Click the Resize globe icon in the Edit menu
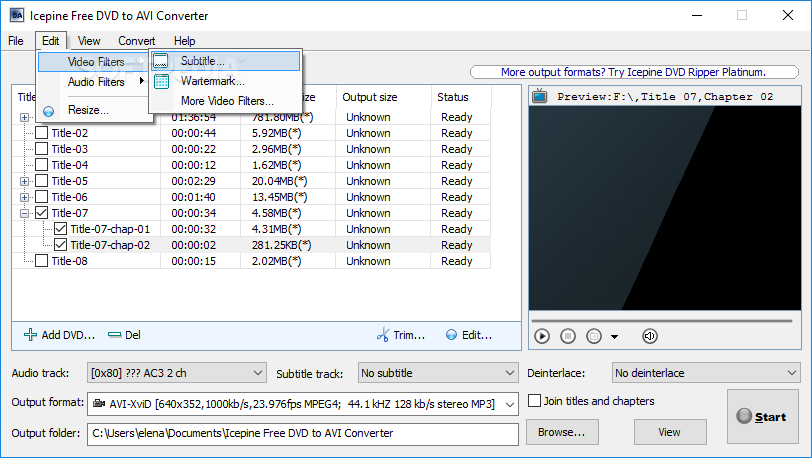 49,111
